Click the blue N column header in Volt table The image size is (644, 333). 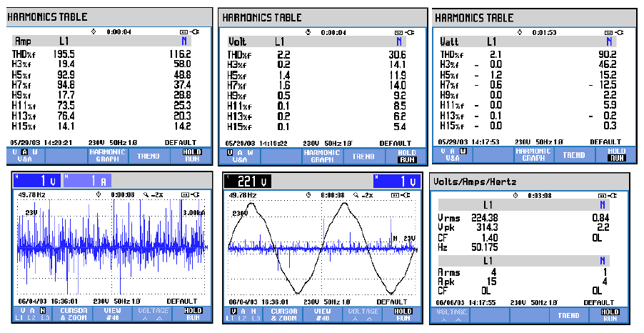pyautogui.click(x=399, y=42)
